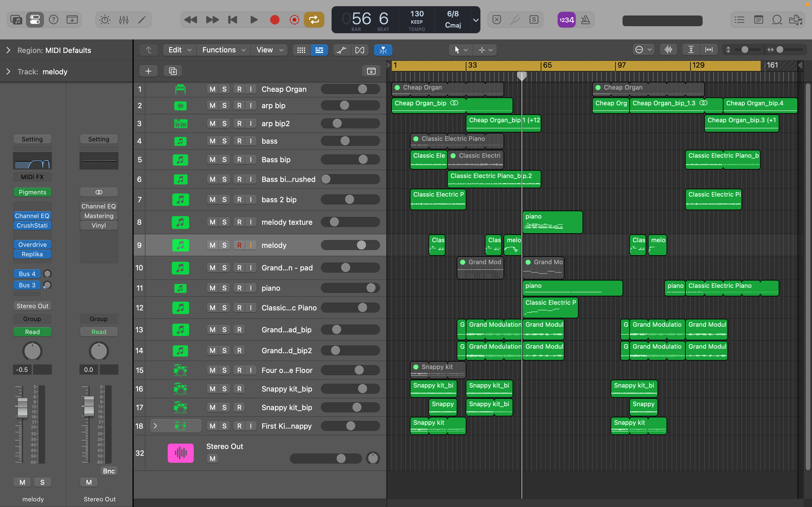Viewport: 812px width, 507px height.
Task: Toggle the Cycle mode button
Action: (314, 20)
